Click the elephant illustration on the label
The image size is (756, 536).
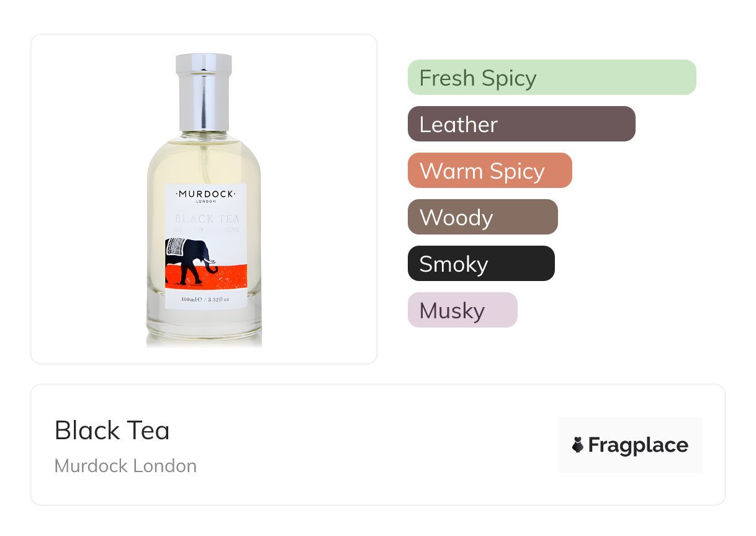pyautogui.click(x=191, y=260)
